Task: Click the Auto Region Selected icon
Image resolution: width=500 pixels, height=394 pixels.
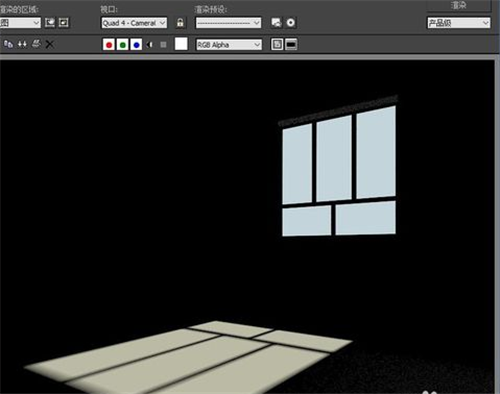Action: coord(64,23)
